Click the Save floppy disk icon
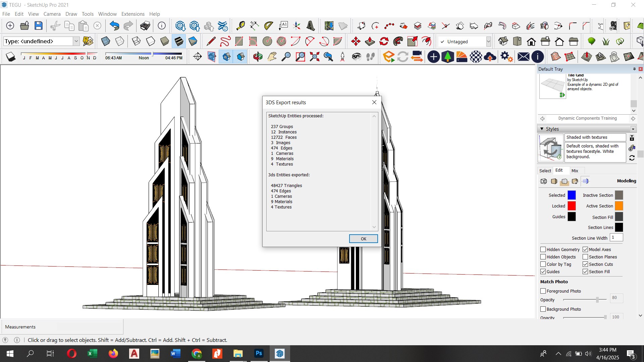This screenshot has height=362, width=644. coord(39,26)
